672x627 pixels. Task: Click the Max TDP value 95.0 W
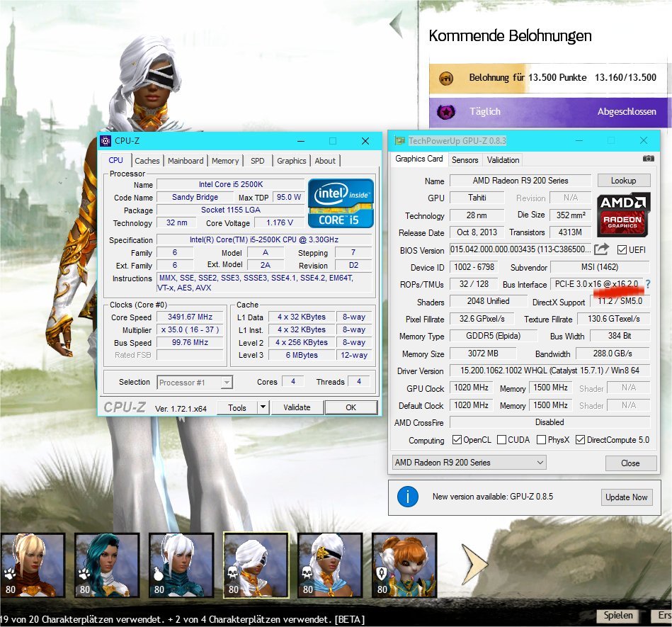[x=288, y=197]
